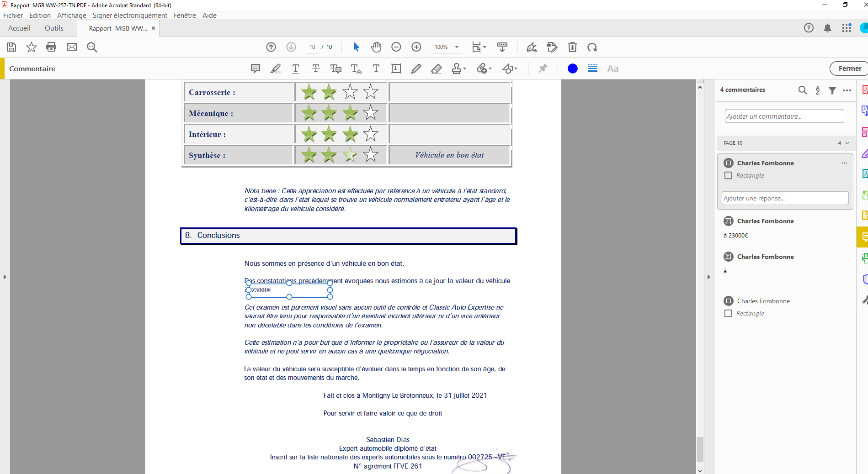868x474 pixels.
Task: Open line thickness settings
Action: [592, 68]
